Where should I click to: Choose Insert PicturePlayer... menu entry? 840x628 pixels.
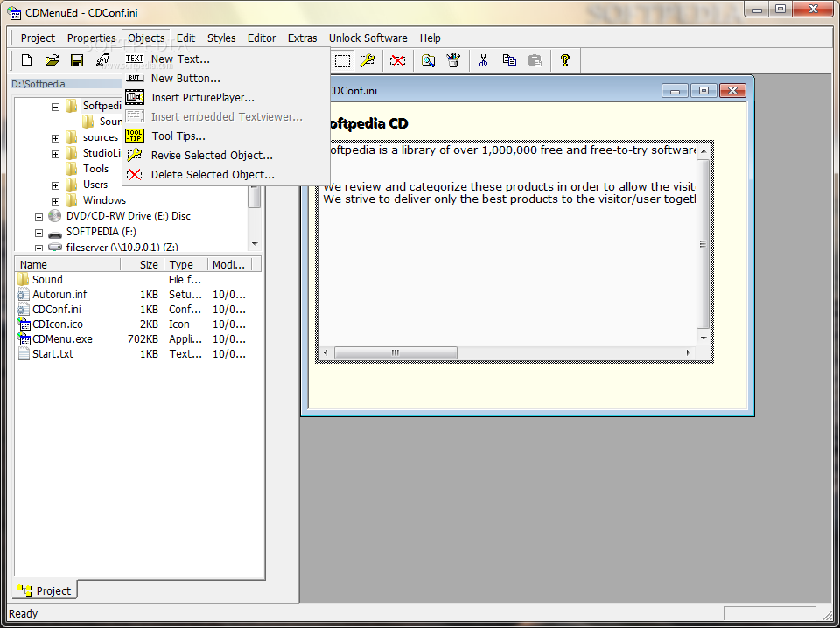click(x=226, y=98)
